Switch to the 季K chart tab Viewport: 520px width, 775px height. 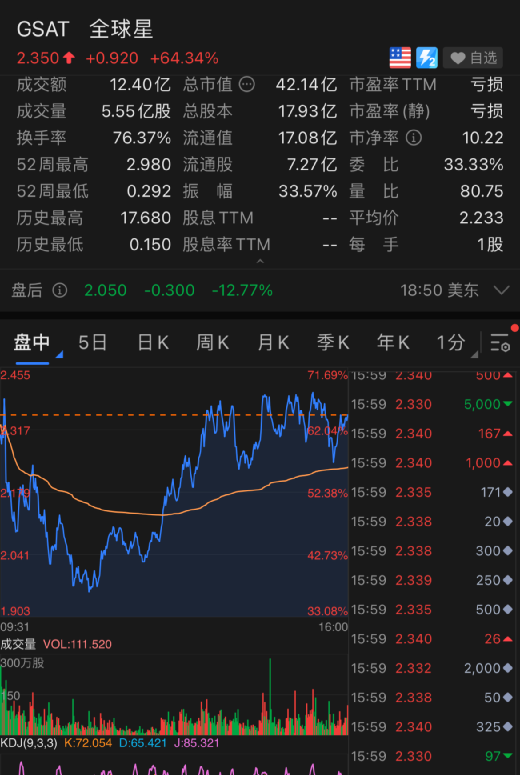(333, 343)
